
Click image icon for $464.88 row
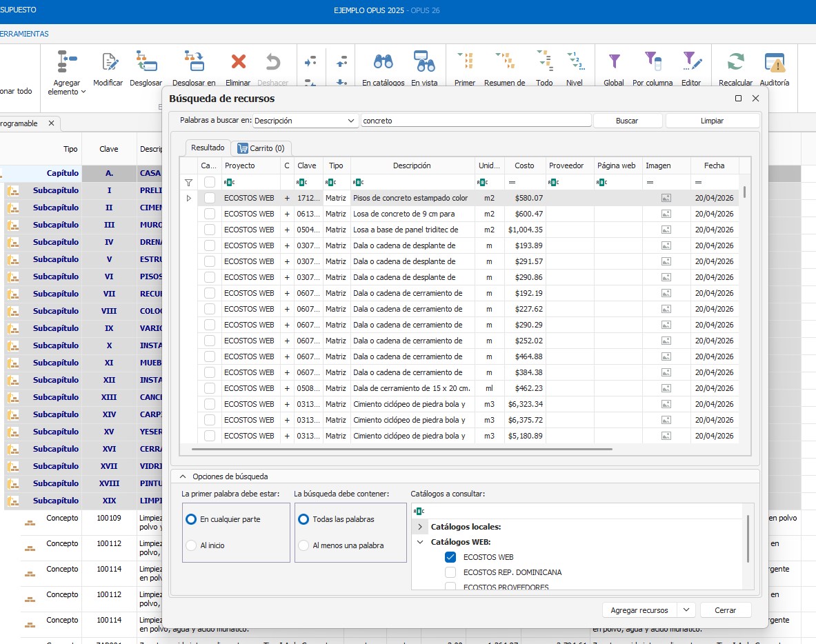(666, 357)
